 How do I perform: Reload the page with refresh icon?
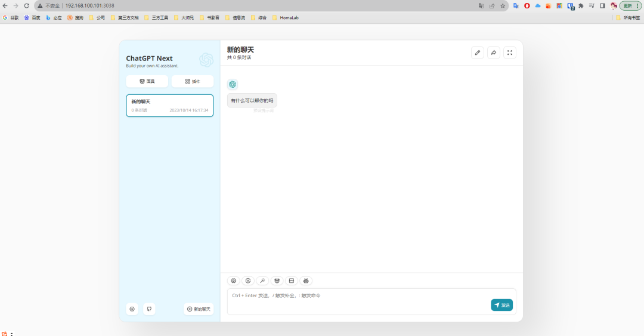point(26,6)
